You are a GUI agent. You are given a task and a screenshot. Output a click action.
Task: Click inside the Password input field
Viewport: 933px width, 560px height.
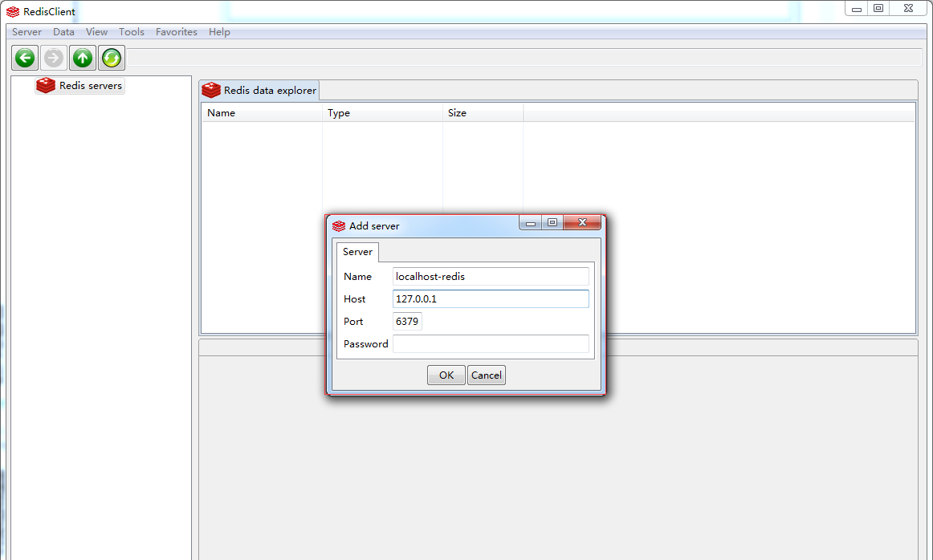click(x=490, y=343)
